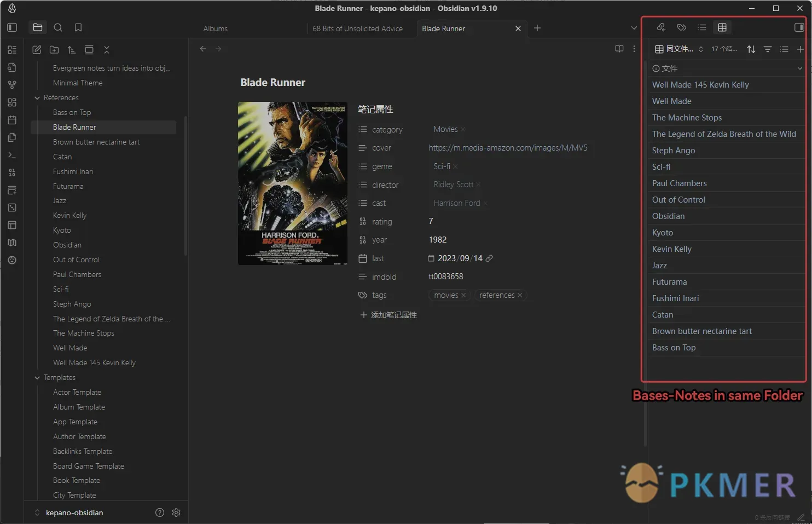Show outline tab in right sidebar
The image size is (812, 524).
pos(702,27)
